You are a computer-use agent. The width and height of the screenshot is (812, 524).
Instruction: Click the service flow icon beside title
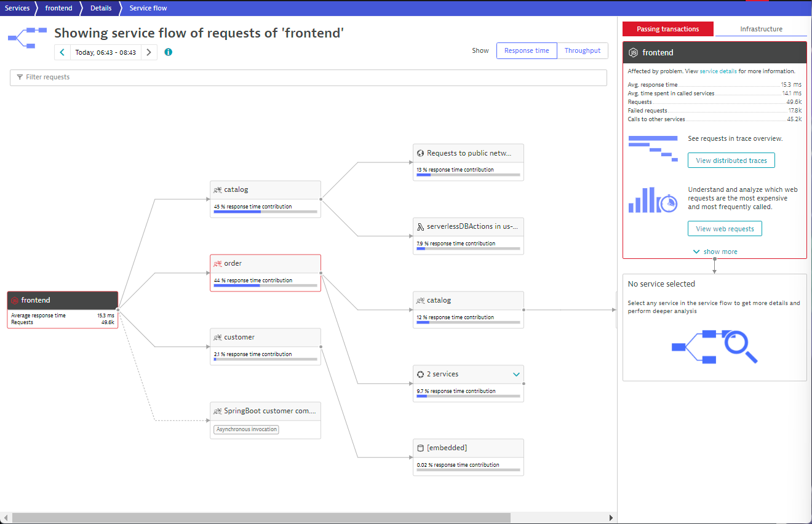click(x=27, y=38)
